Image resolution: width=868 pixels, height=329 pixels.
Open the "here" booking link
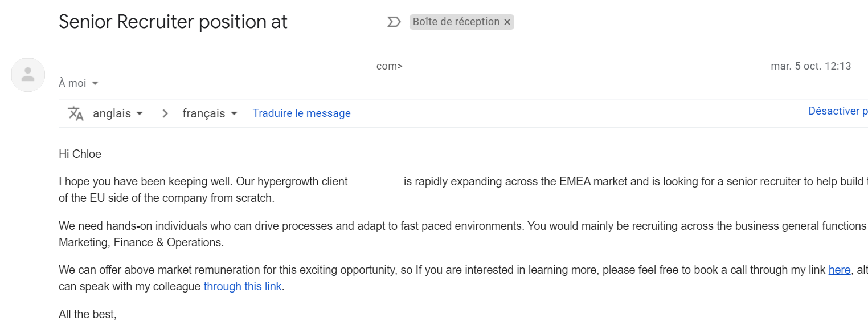click(839, 270)
